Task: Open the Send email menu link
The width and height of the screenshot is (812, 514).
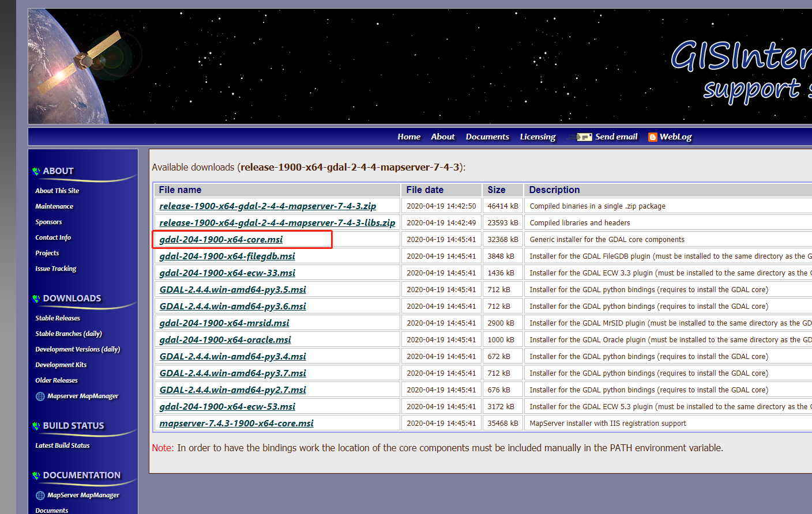Action: point(616,137)
